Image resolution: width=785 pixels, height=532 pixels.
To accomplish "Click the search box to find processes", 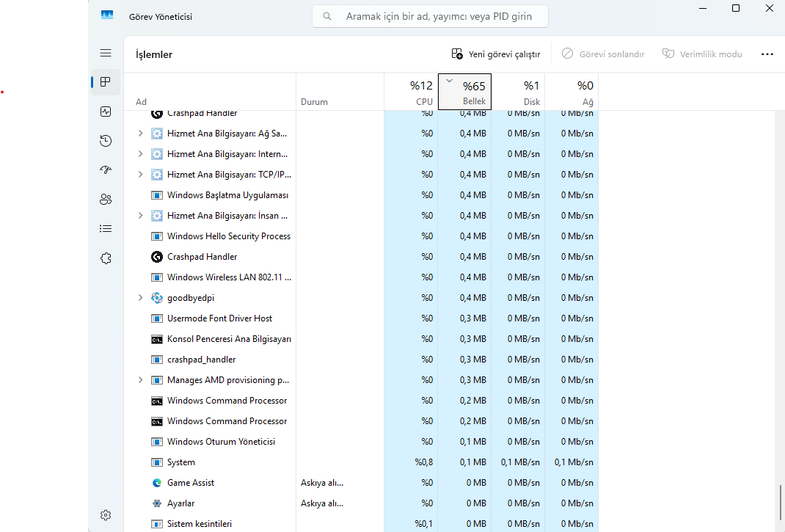I will [431, 16].
